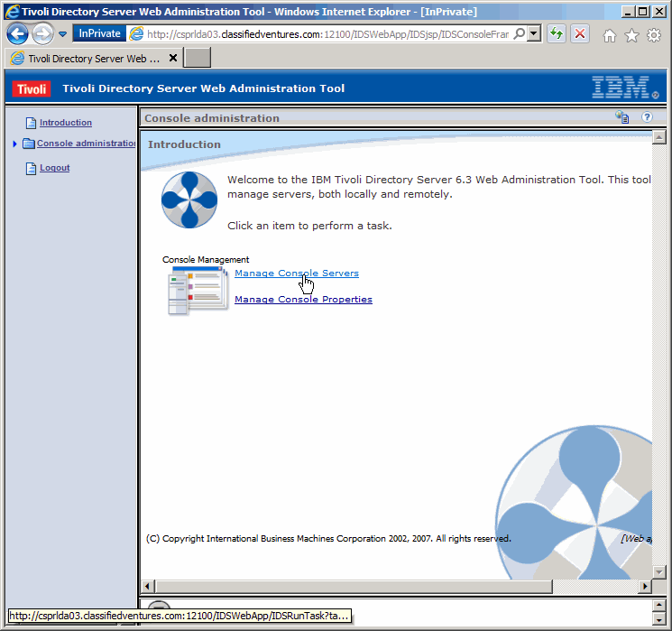The width and height of the screenshot is (672, 631).
Task: Click the help question mark icon
Action: 647,117
